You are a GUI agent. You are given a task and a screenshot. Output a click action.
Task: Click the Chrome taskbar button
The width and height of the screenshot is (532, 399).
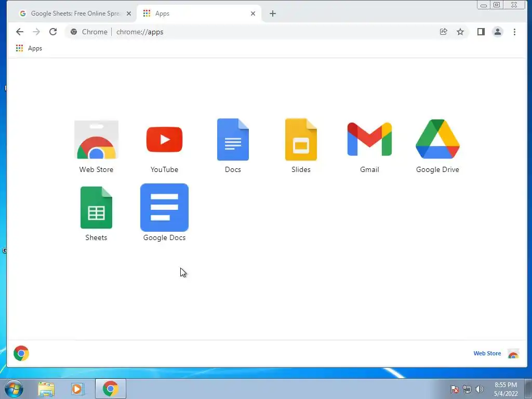point(111,389)
